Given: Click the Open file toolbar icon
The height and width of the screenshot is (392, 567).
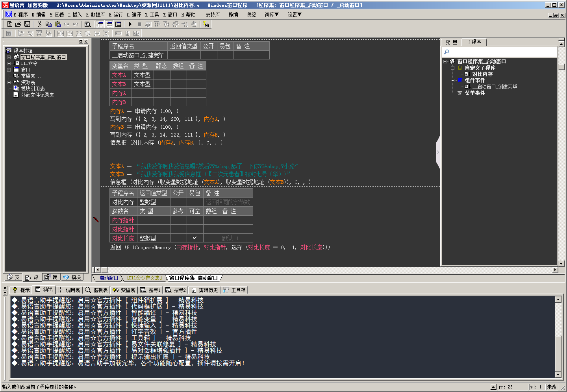Looking at the screenshot, I should 18,24.
